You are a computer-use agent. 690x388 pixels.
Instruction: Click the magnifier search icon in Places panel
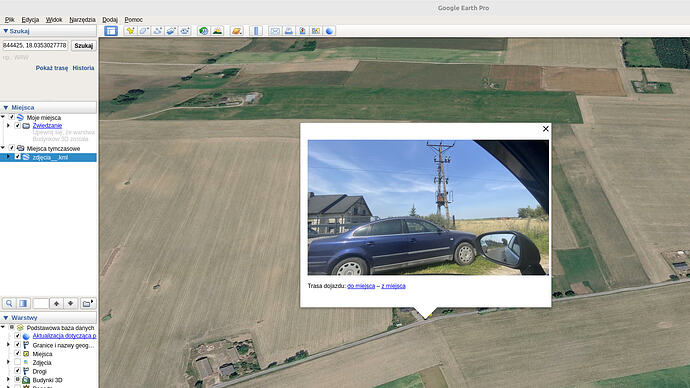click(9, 304)
